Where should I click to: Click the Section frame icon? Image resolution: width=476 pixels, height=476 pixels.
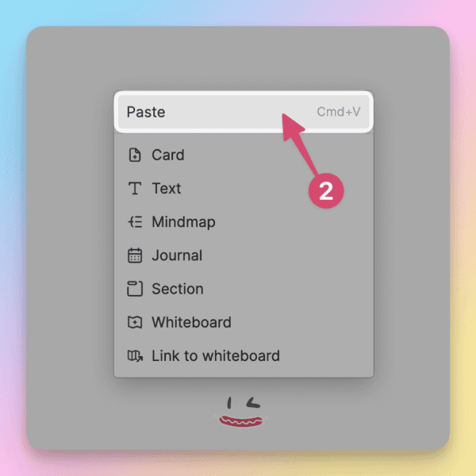tap(135, 289)
